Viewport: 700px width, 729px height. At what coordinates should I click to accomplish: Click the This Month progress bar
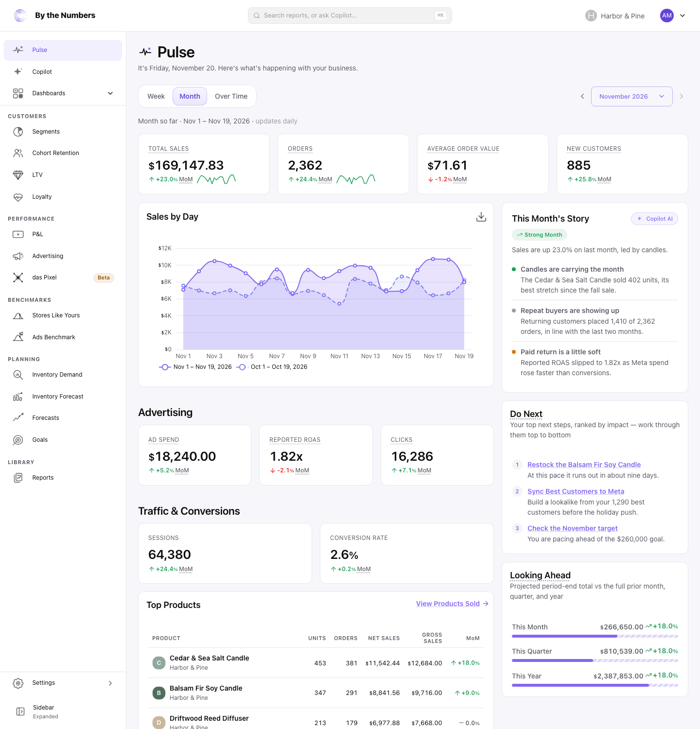[595, 636]
